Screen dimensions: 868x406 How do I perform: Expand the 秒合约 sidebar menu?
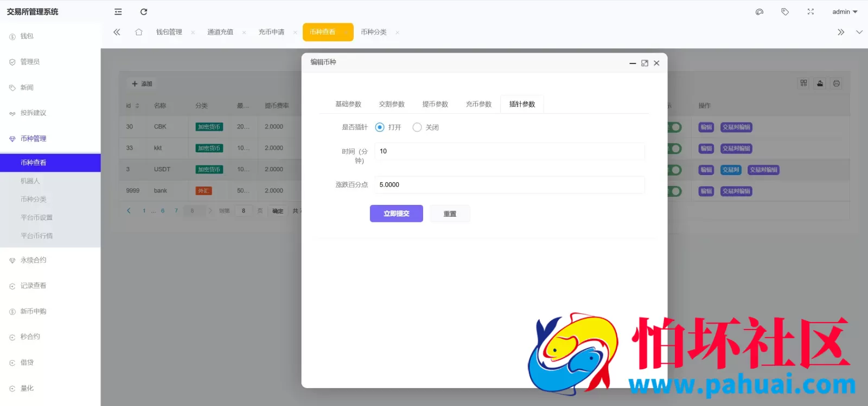[50, 337]
